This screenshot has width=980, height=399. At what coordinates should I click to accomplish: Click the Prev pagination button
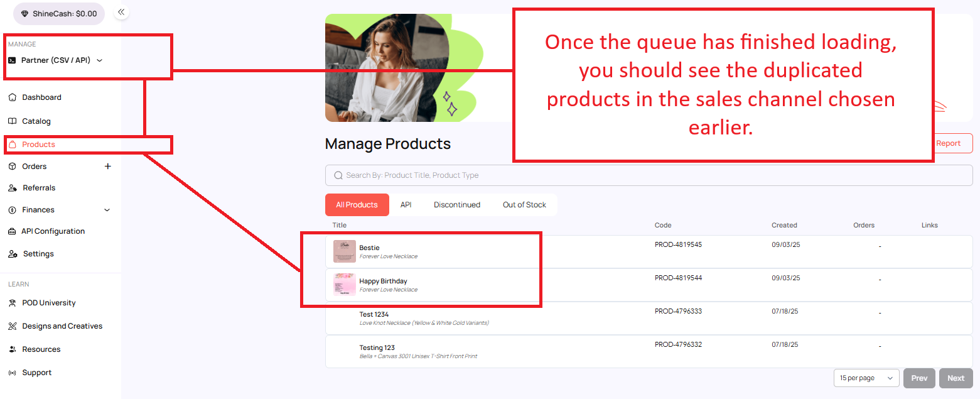coord(919,378)
